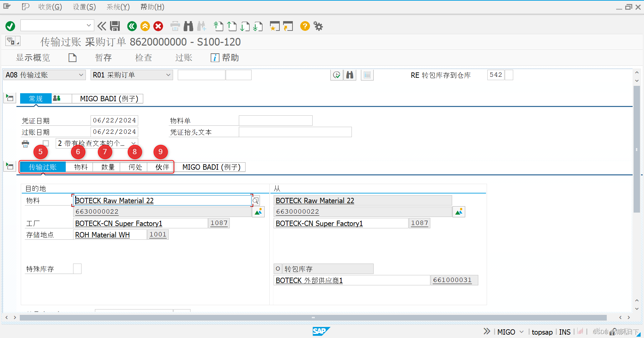The width and height of the screenshot is (644, 338).
Task: Click the 检查 check button
Action: [x=144, y=58]
